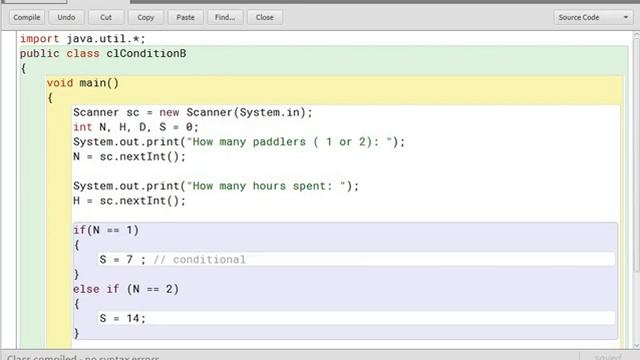Click the 'else if (N == 2)' line
Image resolution: width=640 pixels, height=360 pixels.
coord(126,289)
